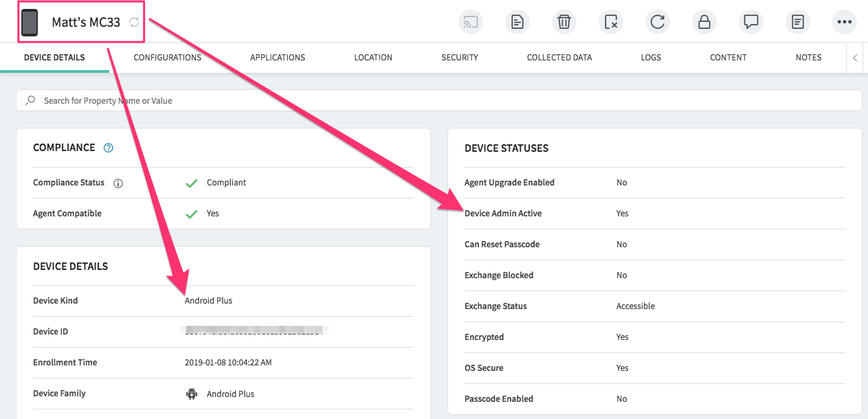868x419 pixels.
Task: Click the remote control cast icon
Action: click(x=471, y=22)
